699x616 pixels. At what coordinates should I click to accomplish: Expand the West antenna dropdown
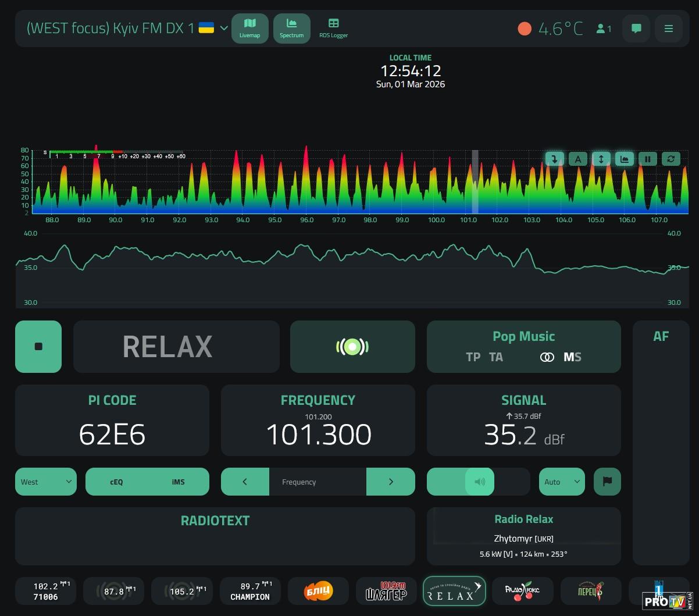tap(45, 482)
